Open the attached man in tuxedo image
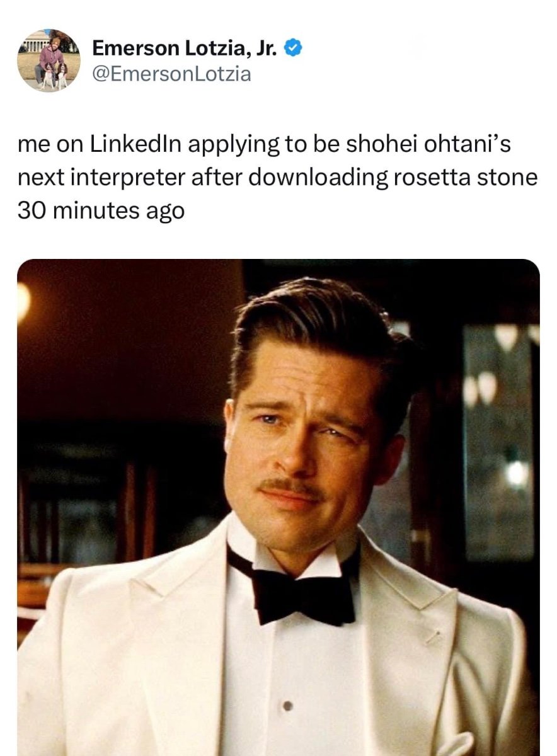Image resolution: width=557 pixels, height=756 pixels. point(278,507)
